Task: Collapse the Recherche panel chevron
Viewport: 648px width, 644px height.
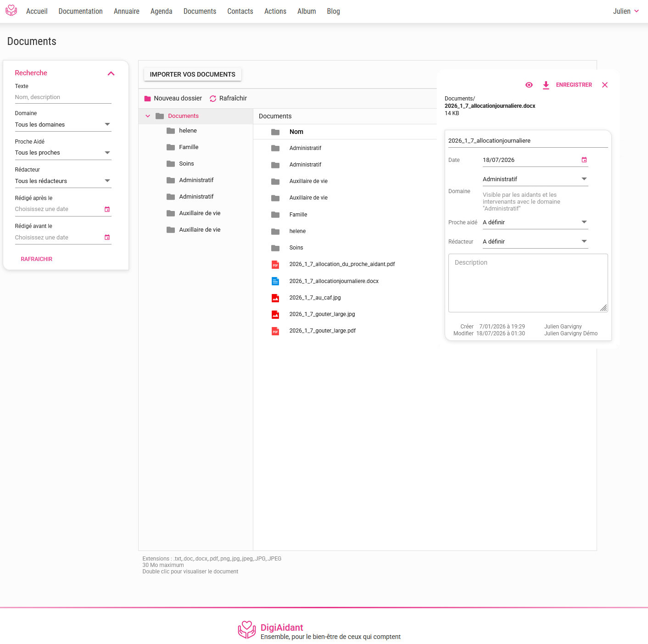Action: 111,73
